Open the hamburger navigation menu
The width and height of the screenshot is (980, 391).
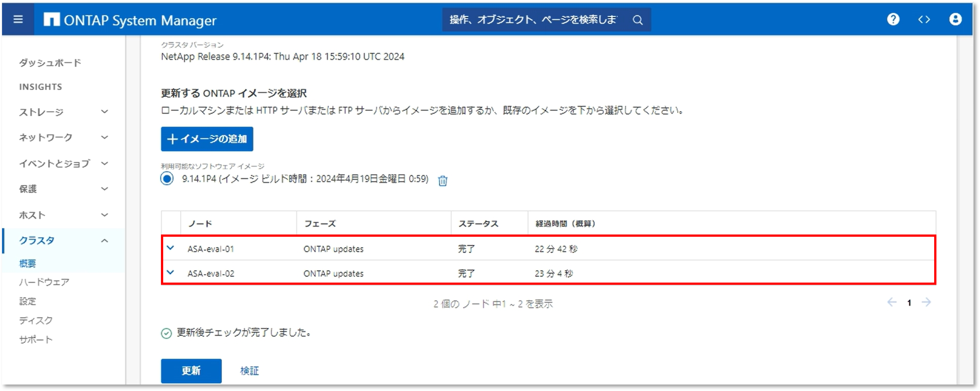(18, 19)
